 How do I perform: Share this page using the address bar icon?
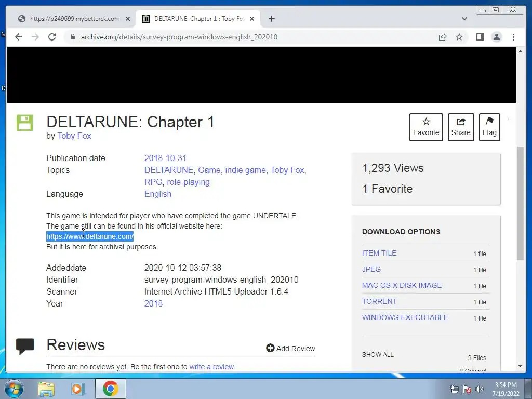point(443,37)
